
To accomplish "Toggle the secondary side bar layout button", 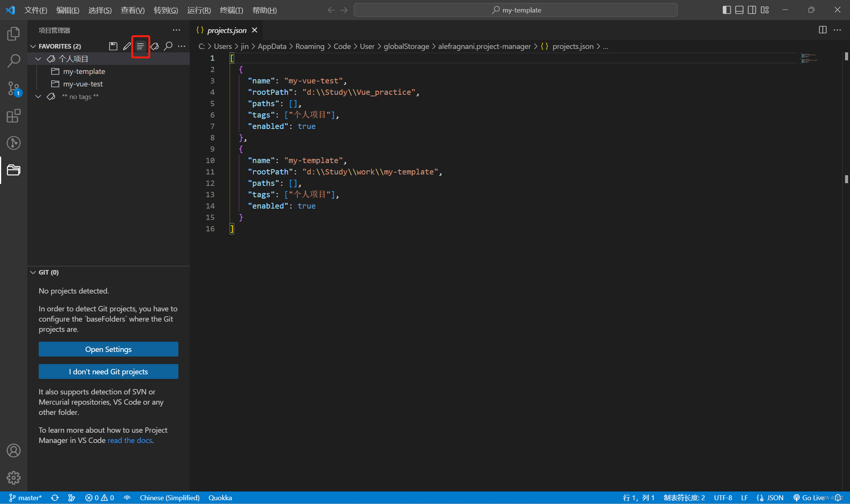I will (x=752, y=10).
